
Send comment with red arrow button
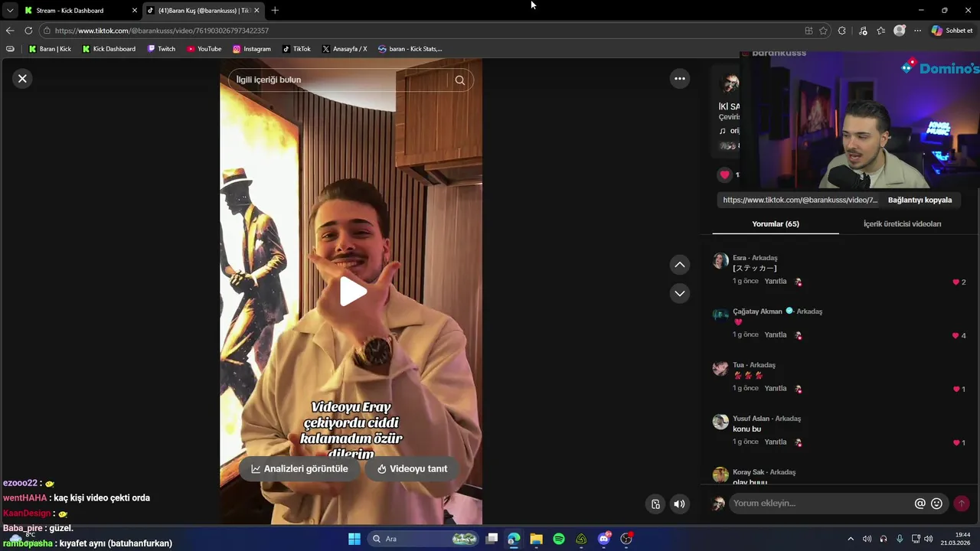tap(962, 504)
